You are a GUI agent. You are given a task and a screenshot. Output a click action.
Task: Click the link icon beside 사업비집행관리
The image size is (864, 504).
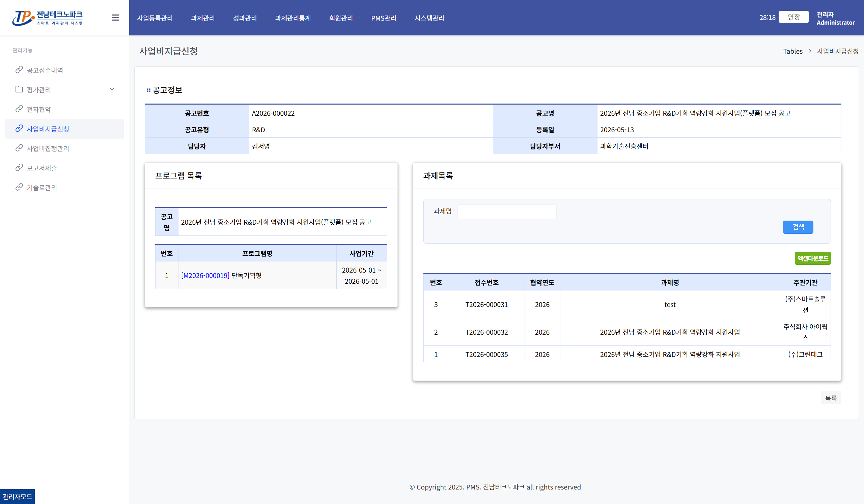click(x=19, y=148)
